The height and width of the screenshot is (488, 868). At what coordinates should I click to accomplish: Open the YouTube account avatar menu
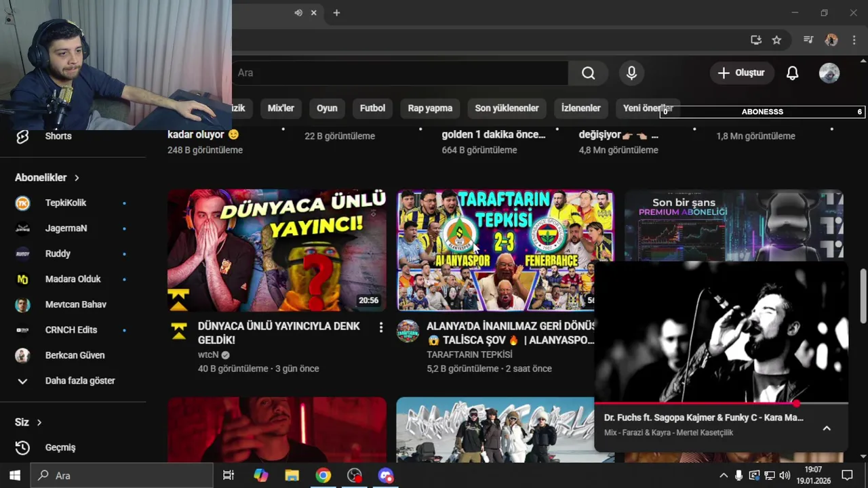829,73
